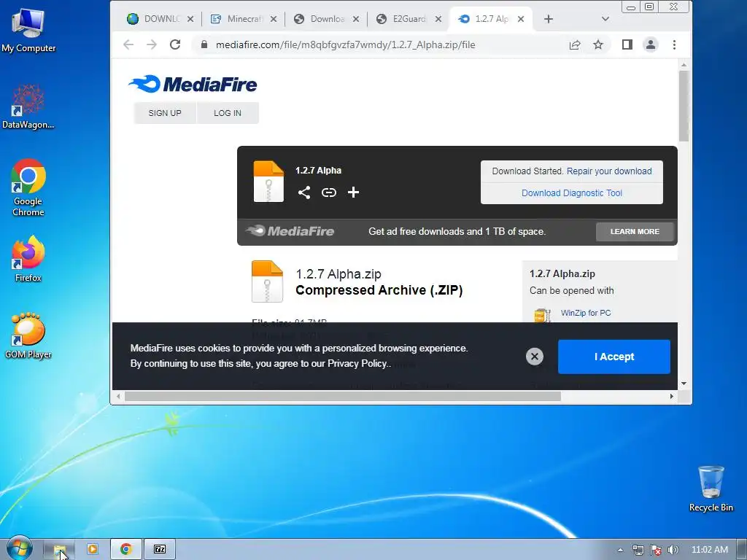Click the horizontal scrollbar thumb
Image resolution: width=747 pixels, height=560 pixels.
pos(343,396)
